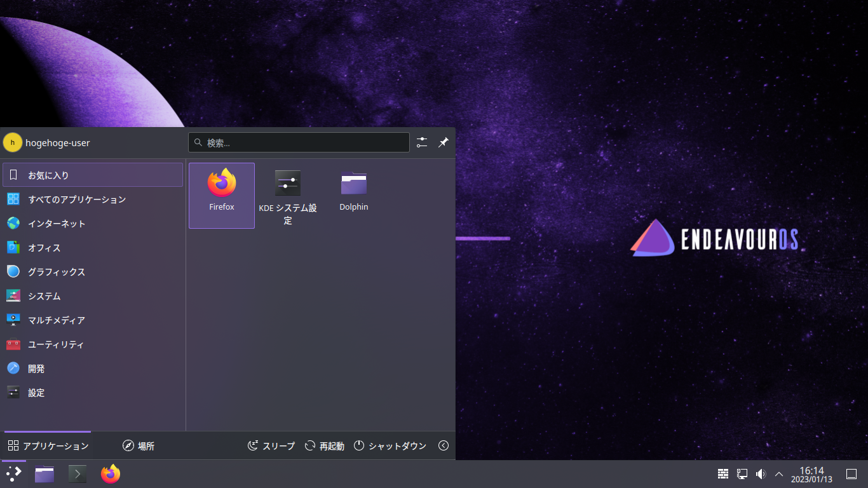This screenshot has height=488, width=868.
Task: Click the hogehoge-user name
Action: click(x=58, y=143)
